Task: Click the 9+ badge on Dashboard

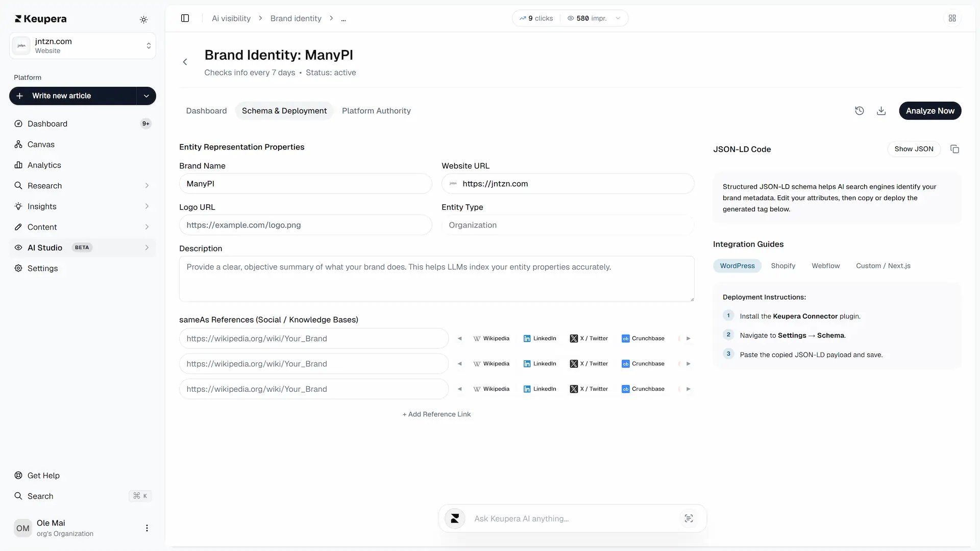Action: point(146,123)
